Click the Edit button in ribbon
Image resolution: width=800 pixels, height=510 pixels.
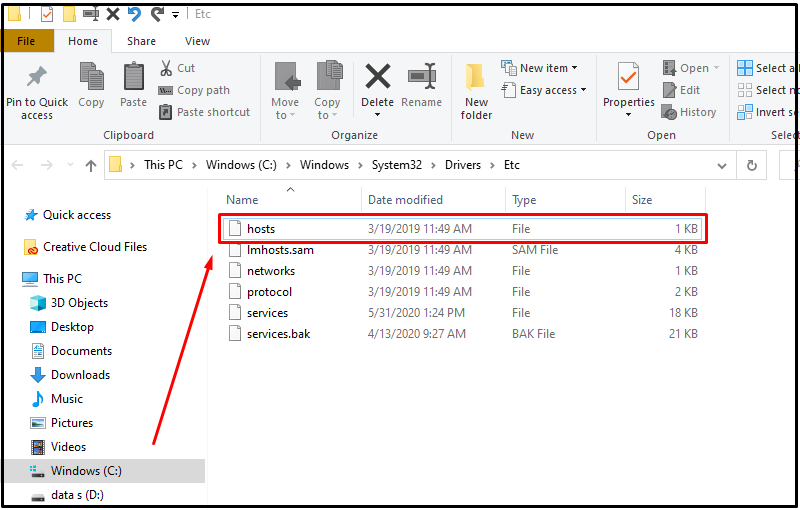(x=681, y=90)
